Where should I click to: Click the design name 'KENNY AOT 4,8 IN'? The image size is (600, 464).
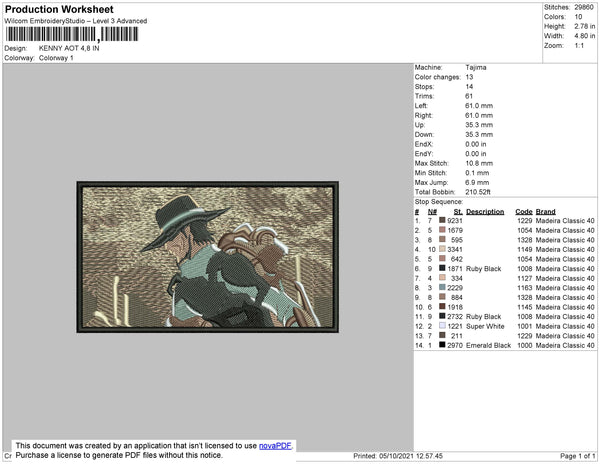[x=69, y=48]
